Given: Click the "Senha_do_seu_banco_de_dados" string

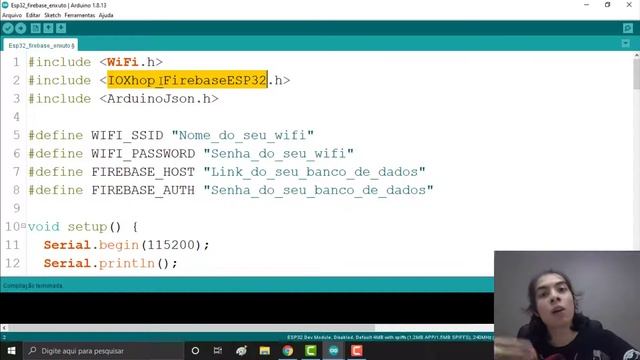Looking at the screenshot, I should pos(318,190).
